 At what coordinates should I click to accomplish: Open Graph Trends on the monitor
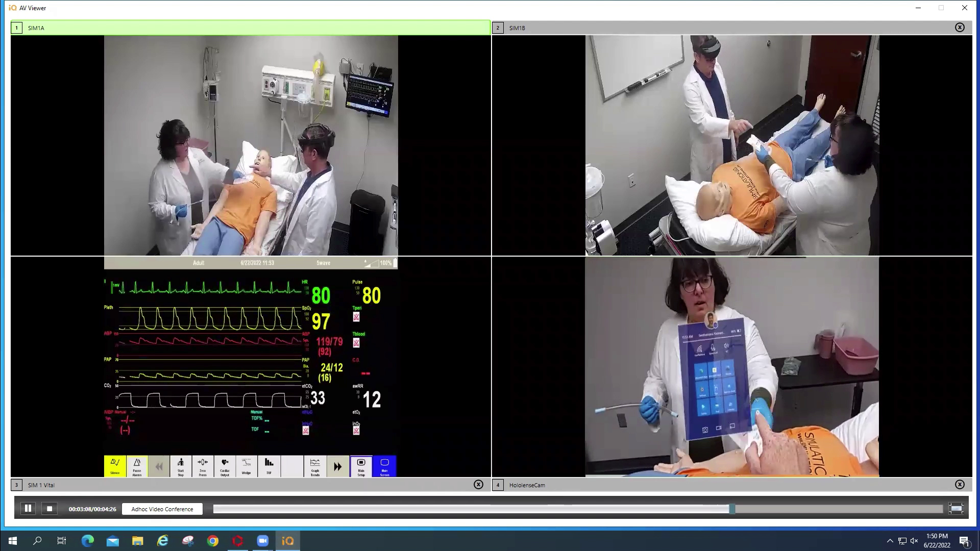click(315, 466)
